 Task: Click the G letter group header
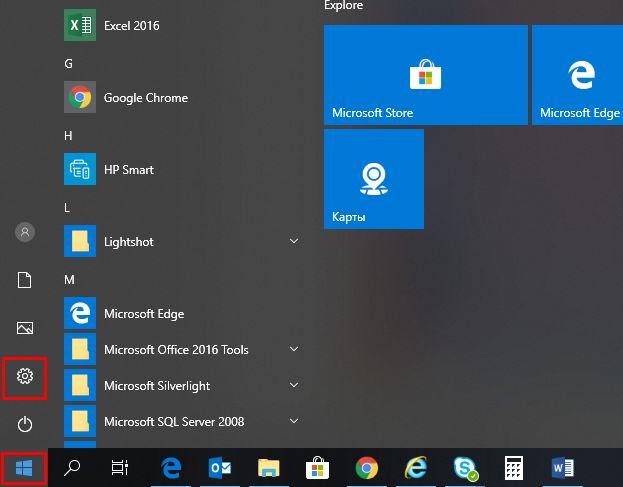(68, 64)
